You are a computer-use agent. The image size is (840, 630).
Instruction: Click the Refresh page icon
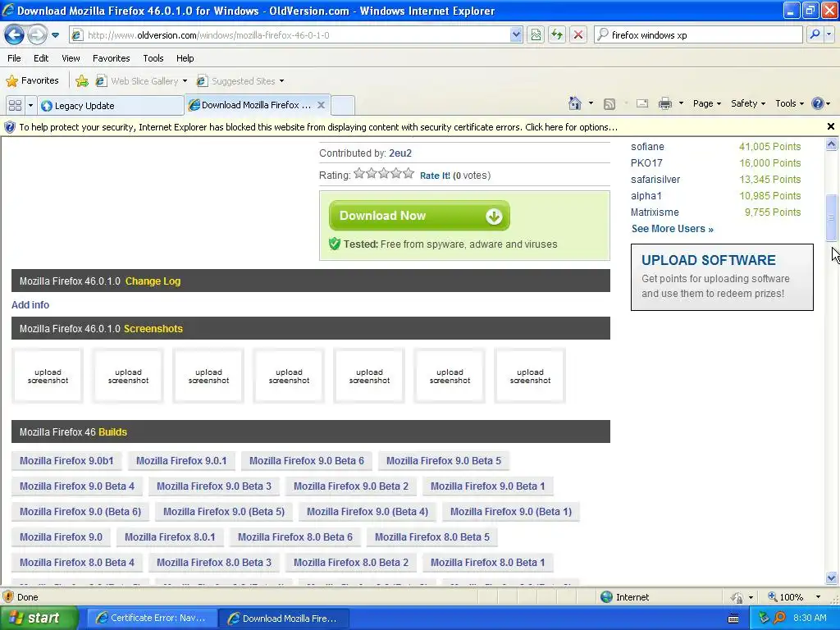557,35
